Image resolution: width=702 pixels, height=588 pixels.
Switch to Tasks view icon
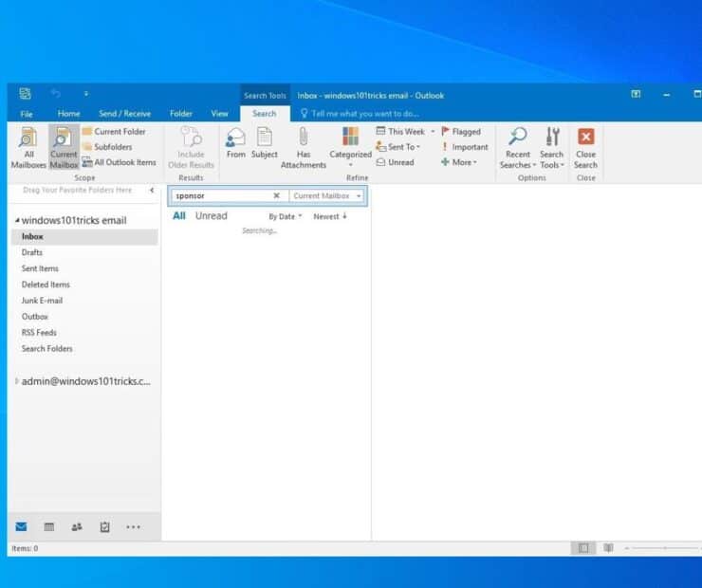(x=104, y=526)
